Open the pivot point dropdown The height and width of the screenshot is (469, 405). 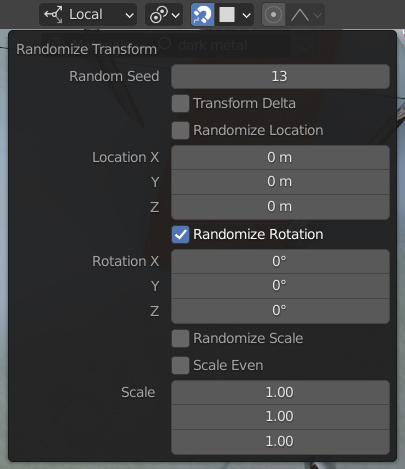click(x=164, y=15)
